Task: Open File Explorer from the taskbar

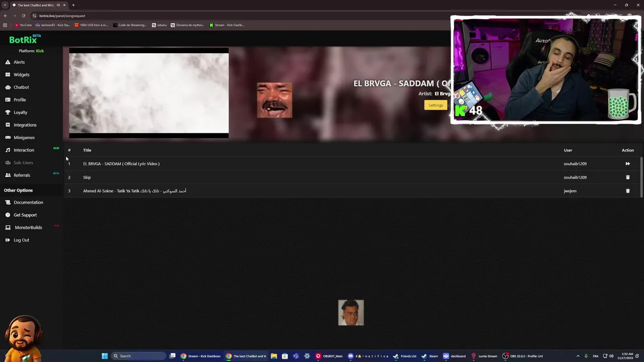Action: pyautogui.click(x=274, y=356)
